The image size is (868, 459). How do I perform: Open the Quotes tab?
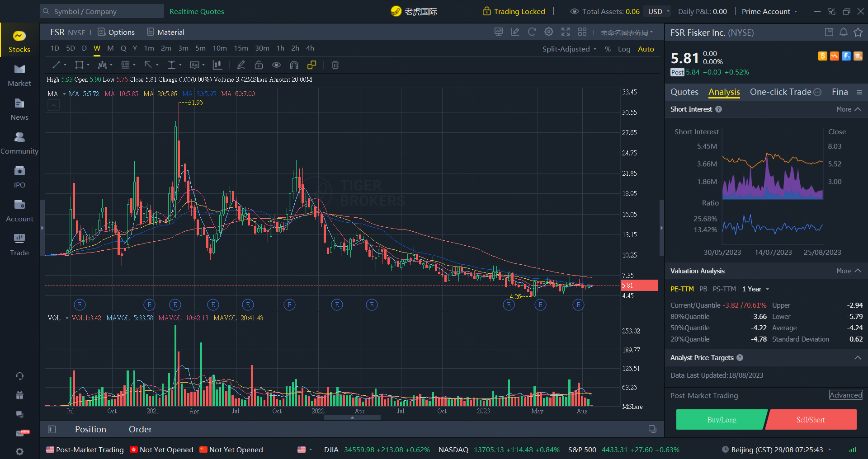[x=684, y=92]
